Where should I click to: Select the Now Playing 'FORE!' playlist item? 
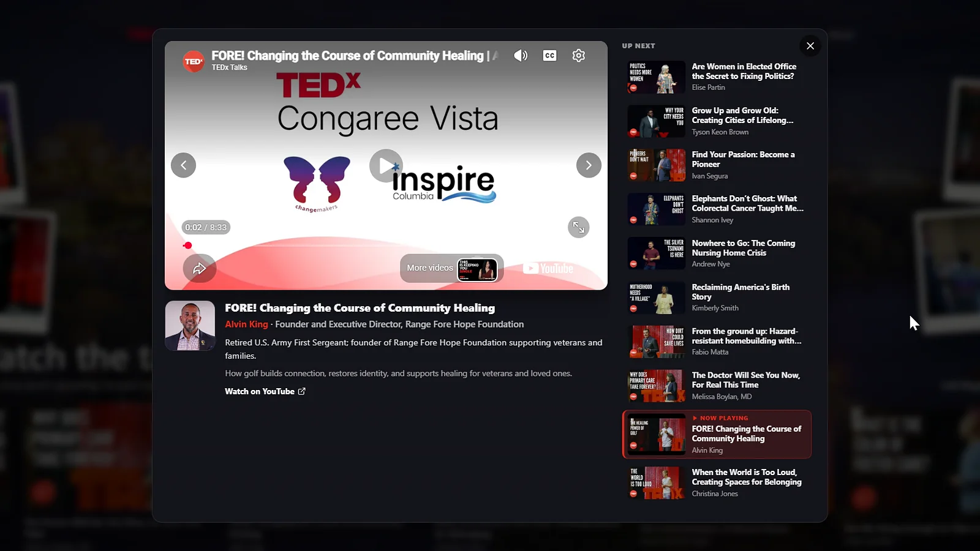pyautogui.click(x=717, y=434)
